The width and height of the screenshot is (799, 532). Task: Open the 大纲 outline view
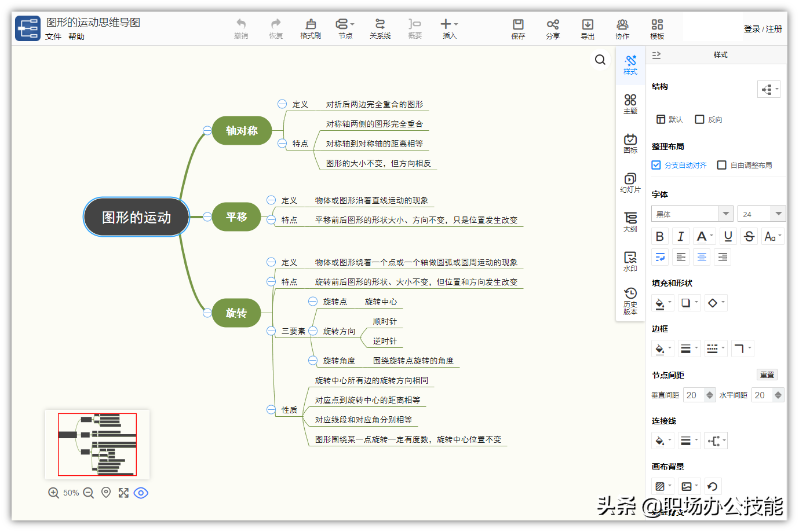click(x=630, y=222)
